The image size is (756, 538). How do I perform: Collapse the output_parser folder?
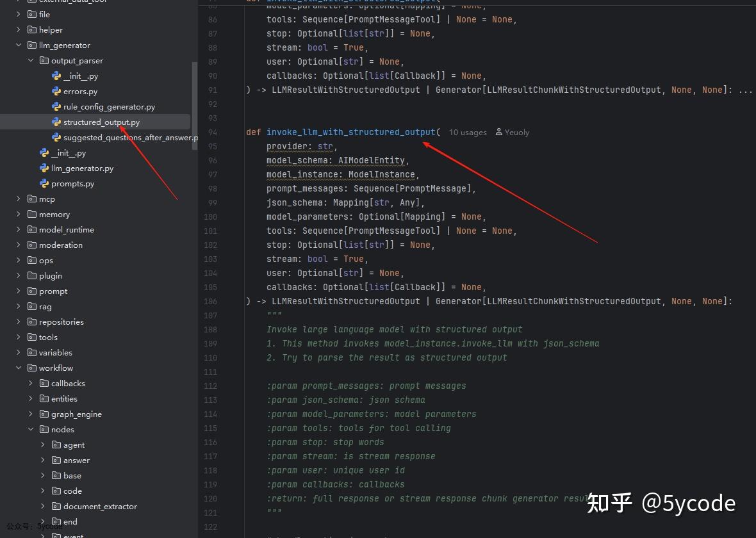point(31,61)
